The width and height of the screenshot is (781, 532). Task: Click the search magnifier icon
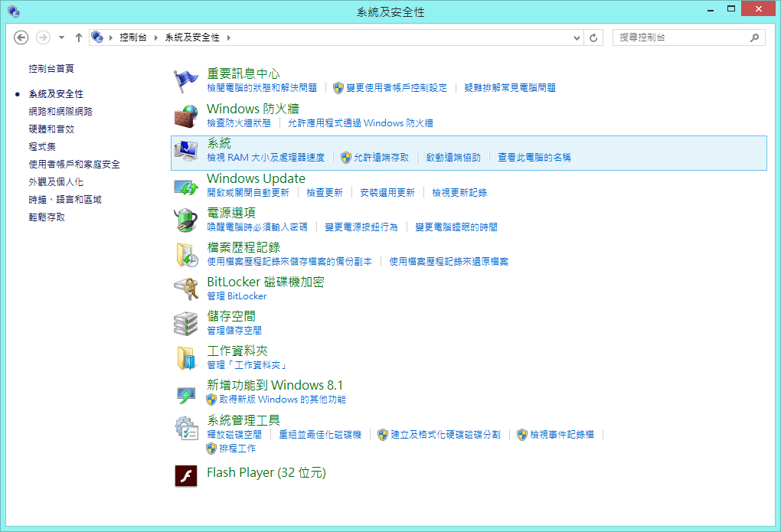tap(755, 38)
